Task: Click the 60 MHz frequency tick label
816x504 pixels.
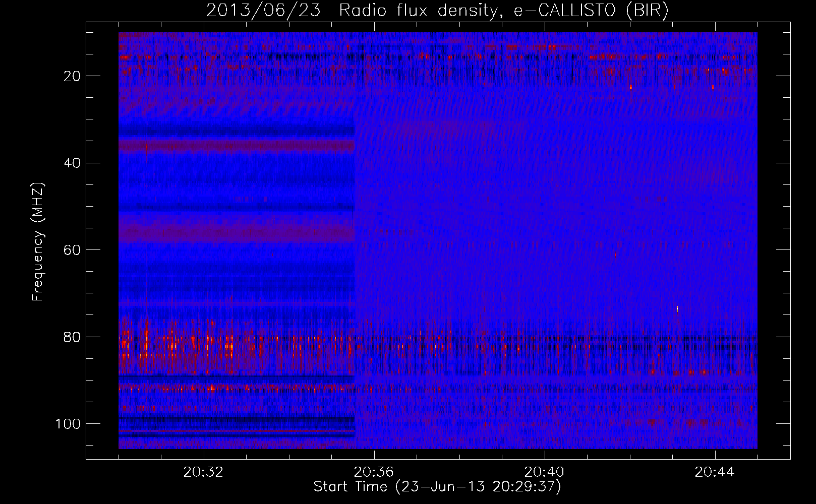Action: click(x=72, y=250)
